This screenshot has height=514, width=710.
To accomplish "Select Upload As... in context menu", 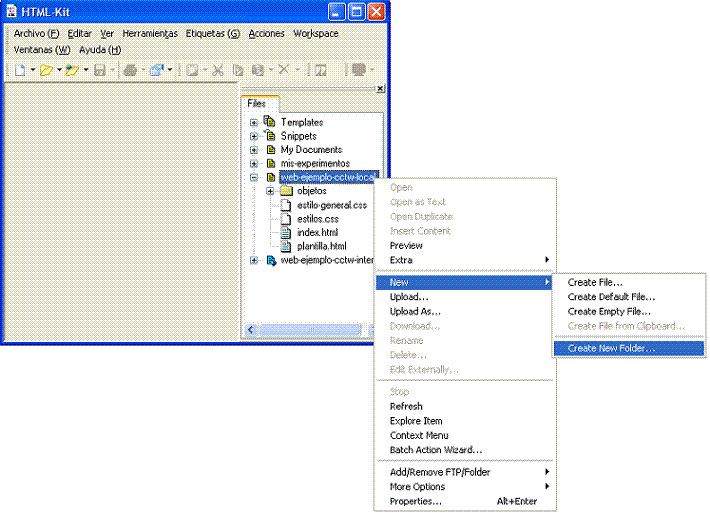I will click(x=465, y=311).
